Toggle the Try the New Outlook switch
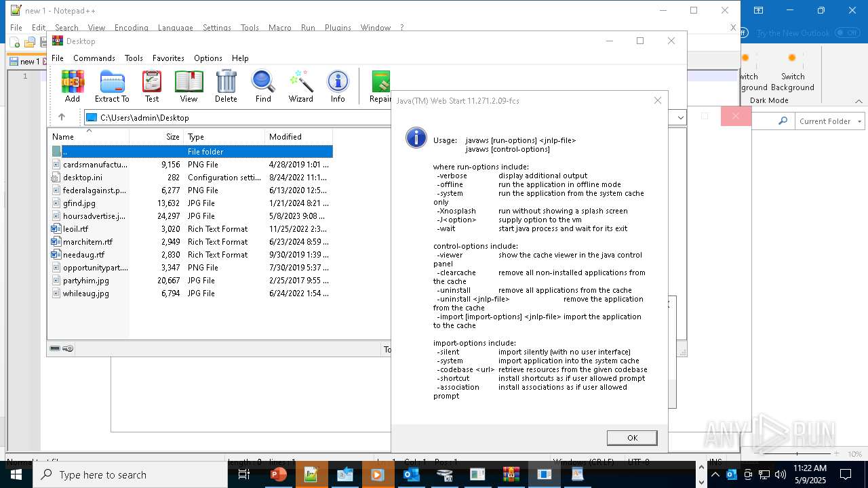This screenshot has width=868, height=488. point(847,33)
